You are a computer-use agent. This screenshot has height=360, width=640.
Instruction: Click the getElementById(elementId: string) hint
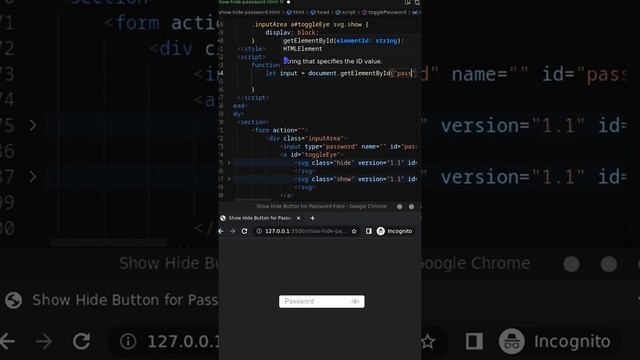coord(343,41)
